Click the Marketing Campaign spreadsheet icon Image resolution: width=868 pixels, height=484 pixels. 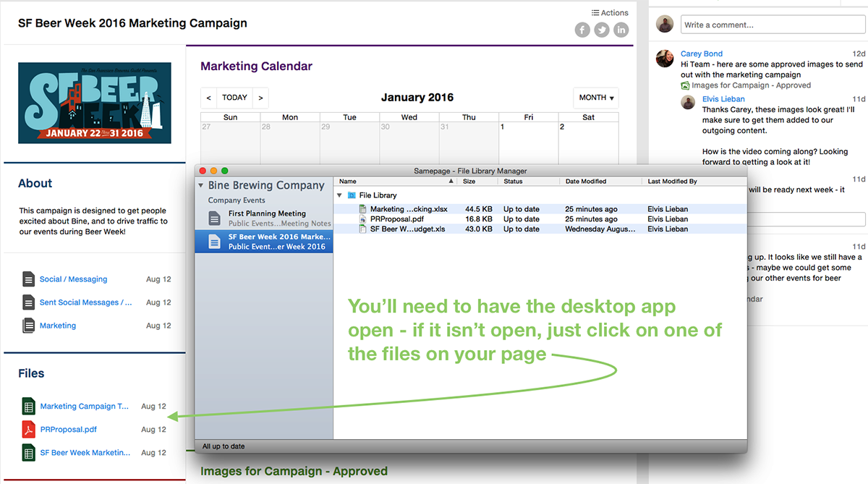[28, 407]
